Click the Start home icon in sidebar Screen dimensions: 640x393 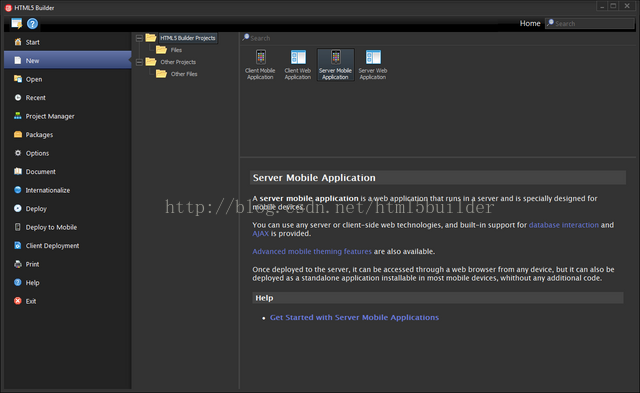point(18,42)
